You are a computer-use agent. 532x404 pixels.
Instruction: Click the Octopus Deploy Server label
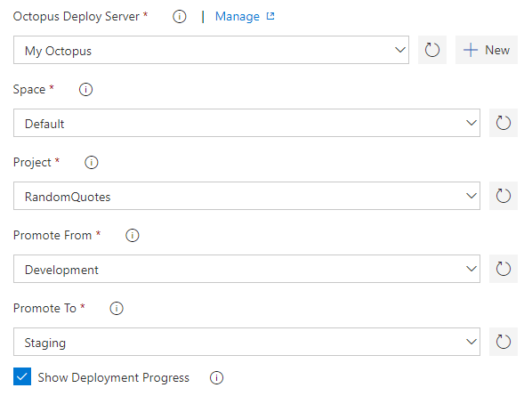pos(77,17)
